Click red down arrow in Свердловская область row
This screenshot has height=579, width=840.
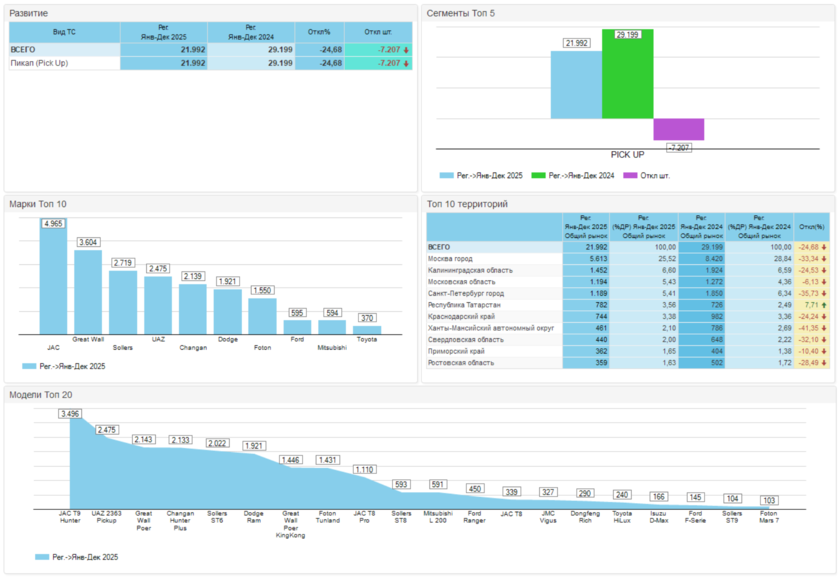click(823, 339)
